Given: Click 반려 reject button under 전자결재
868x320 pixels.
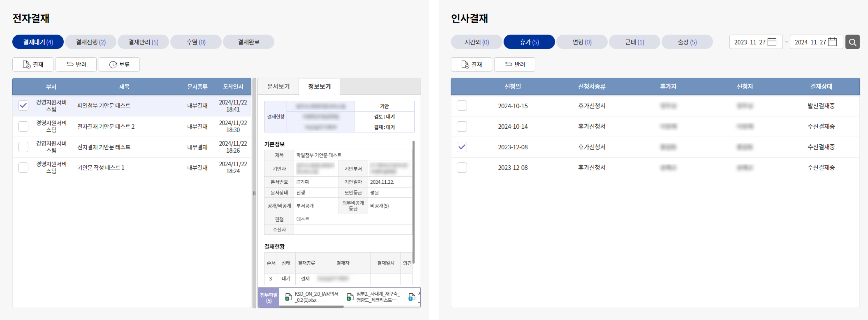Looking at the screenshot, I should tap(76, 64).
